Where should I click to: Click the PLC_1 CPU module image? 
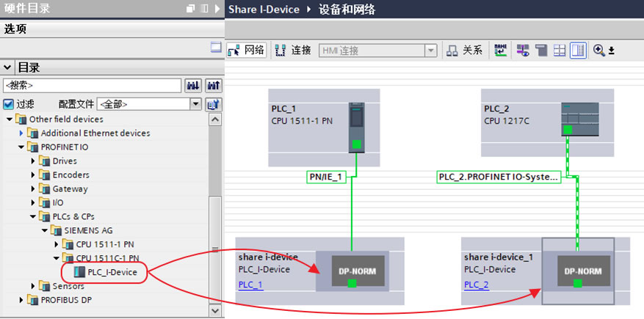coord(356,128)
